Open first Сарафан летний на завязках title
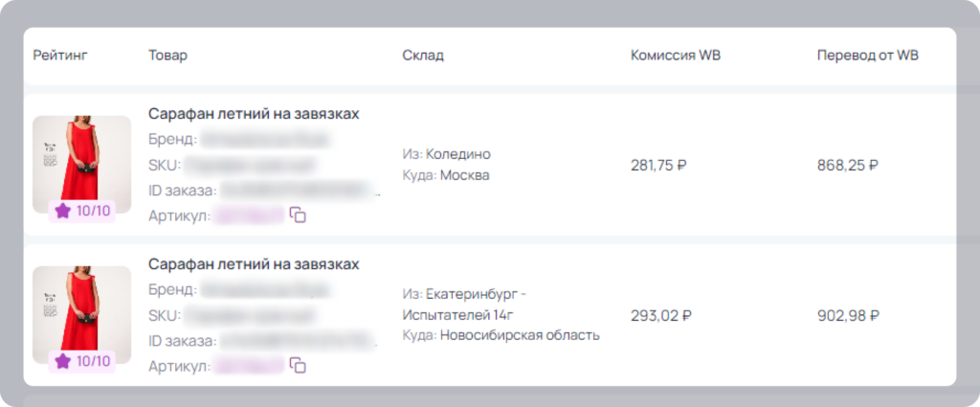Screen dimensions: 980x407 [x=254, y=114]
